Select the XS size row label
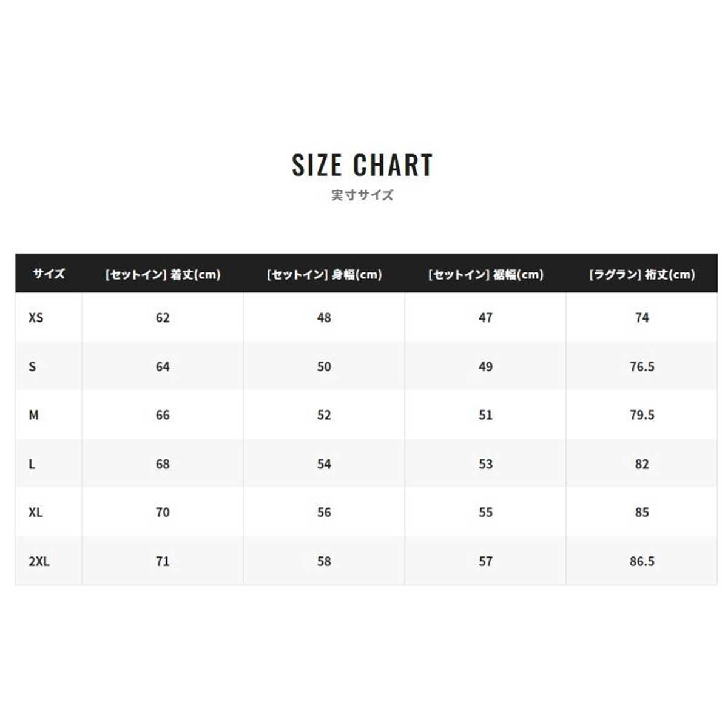The height and width of the screenshot is (728, 728). pyautogui.click(x=36, y=317)
